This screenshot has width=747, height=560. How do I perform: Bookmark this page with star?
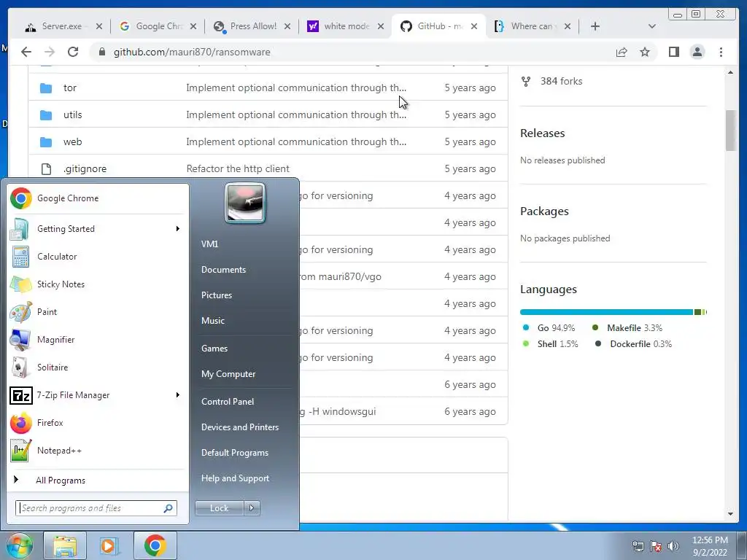(x=645, y=52)
